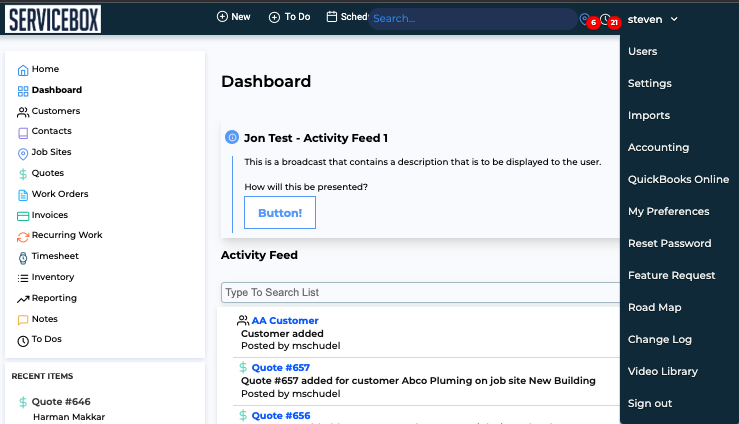Click the Contacts book icon
Screen dimensions: 739x424
pos(23,133)
